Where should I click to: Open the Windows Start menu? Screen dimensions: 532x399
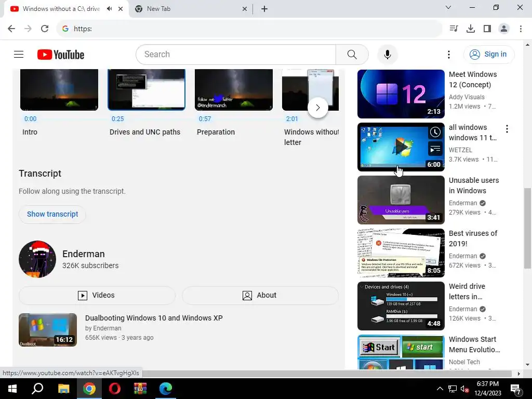click(x=12, y=389)
